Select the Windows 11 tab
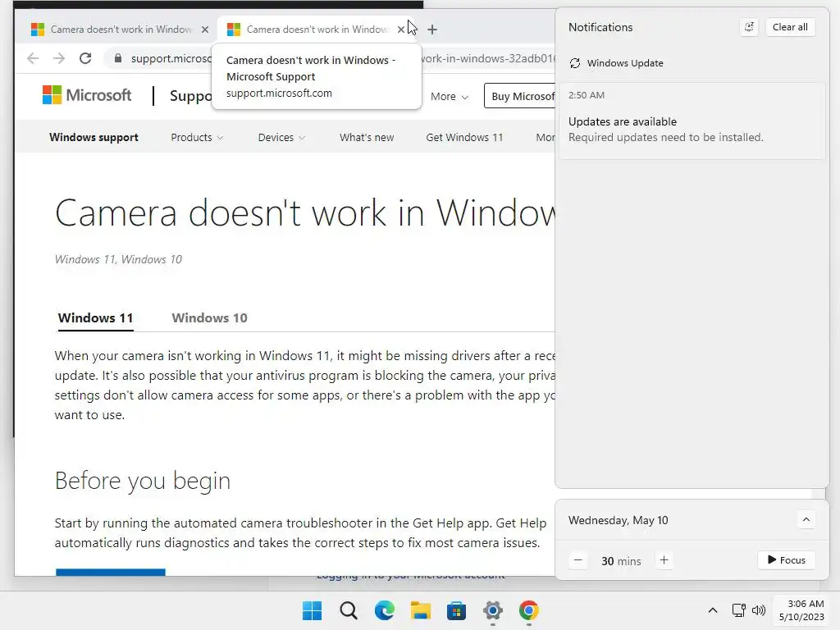Image resolution: width=840 pixels, height=630 pixels. [x=95, y=317]
